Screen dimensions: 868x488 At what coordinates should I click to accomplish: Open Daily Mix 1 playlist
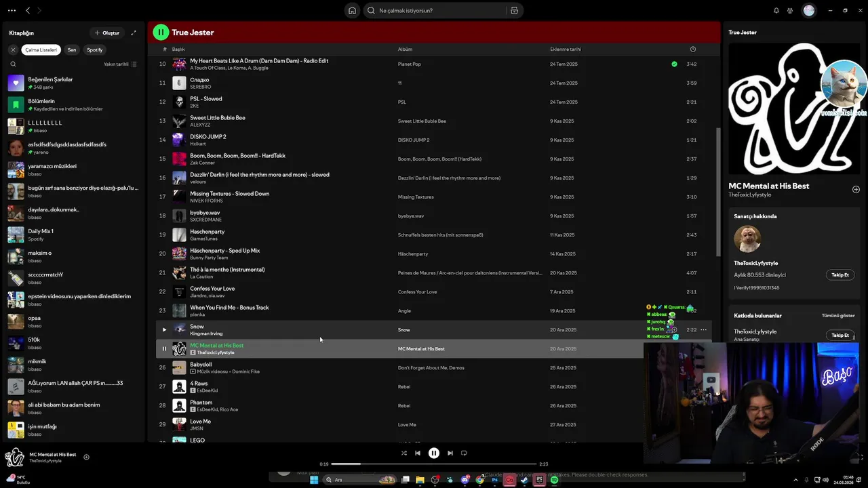pyautogui.click(x=73, y=235)
